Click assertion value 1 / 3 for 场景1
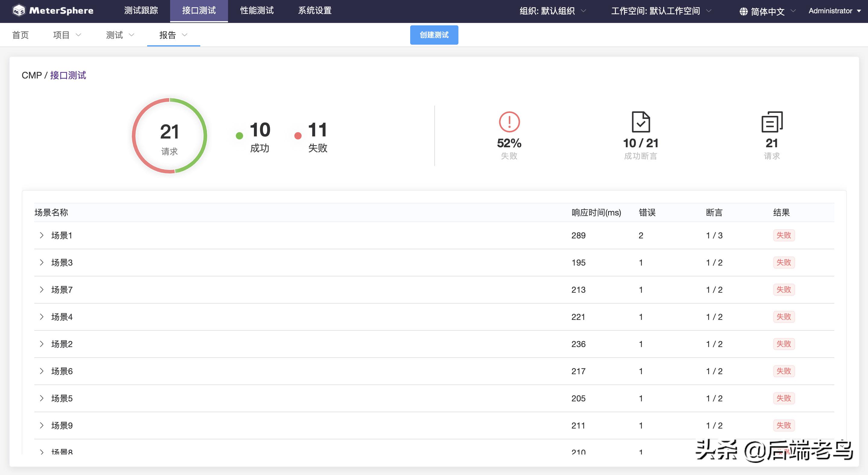Image resolution: width=868 pixels, height=475 pixels. coord(714,235)
